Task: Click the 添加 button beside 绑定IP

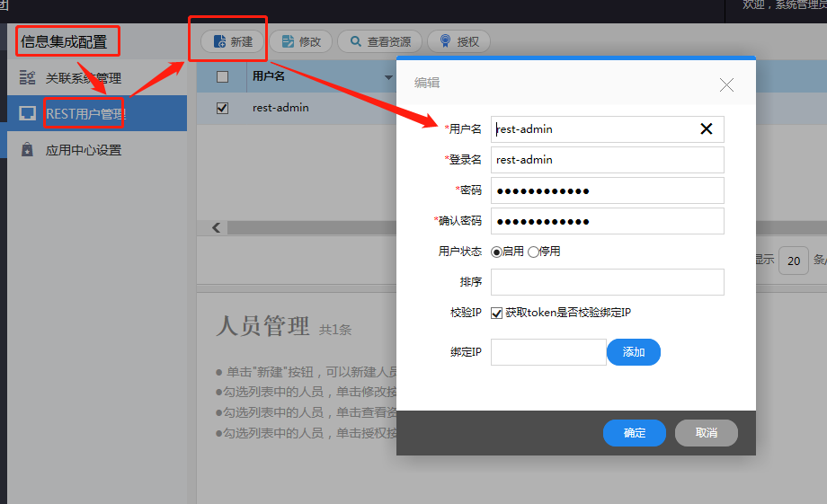Action: pos(634,352)
